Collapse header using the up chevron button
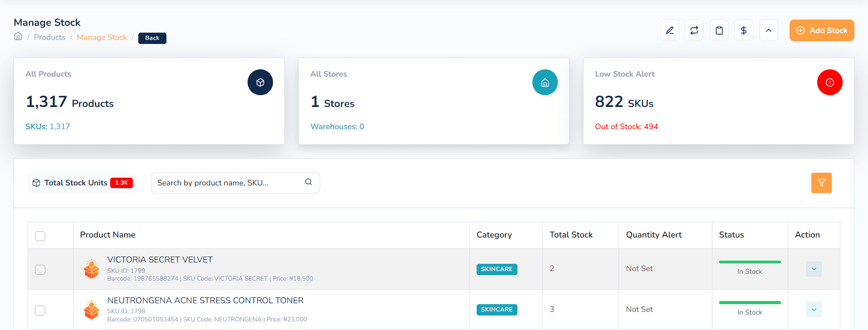Viewport: 868px width, 330px height. [768, 30]
